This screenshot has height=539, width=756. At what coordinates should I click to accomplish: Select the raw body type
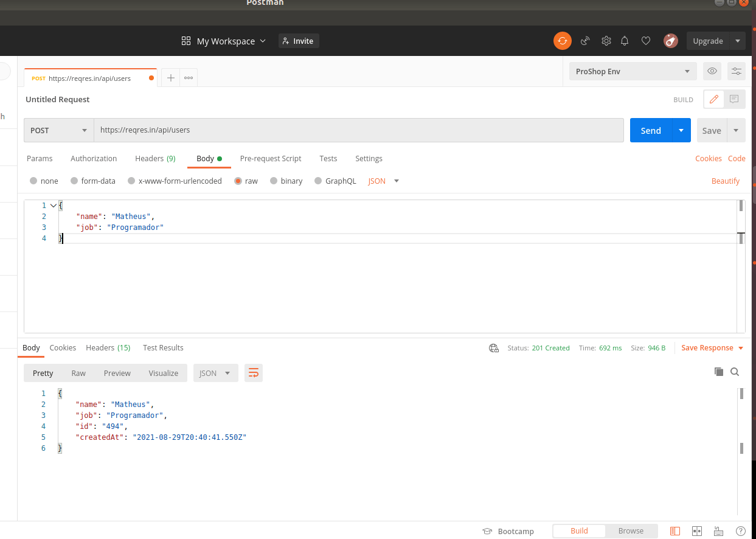click(246, 181)
